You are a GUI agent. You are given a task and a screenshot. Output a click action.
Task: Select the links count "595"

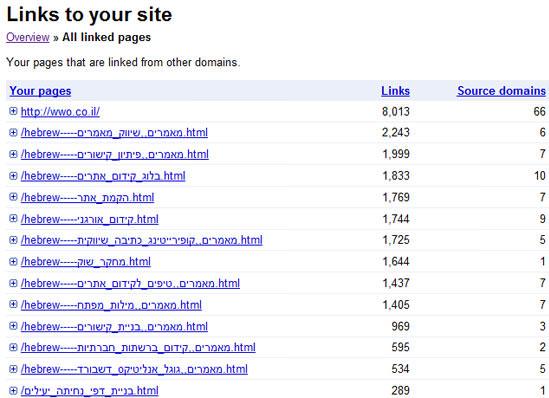[x=401, y=348]
